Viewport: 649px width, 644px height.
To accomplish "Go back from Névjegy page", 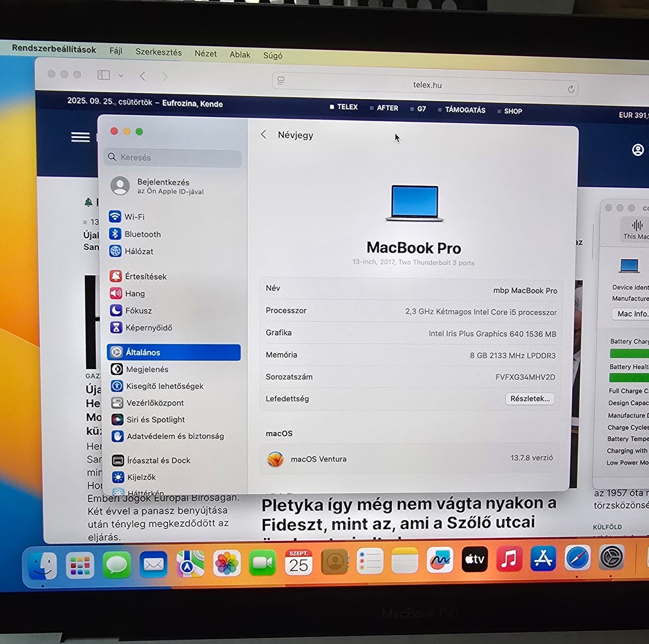I will pos(264,134).
